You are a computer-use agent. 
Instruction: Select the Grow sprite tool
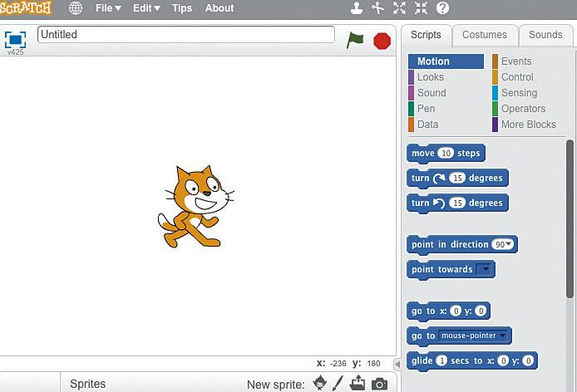pos(399,8)
